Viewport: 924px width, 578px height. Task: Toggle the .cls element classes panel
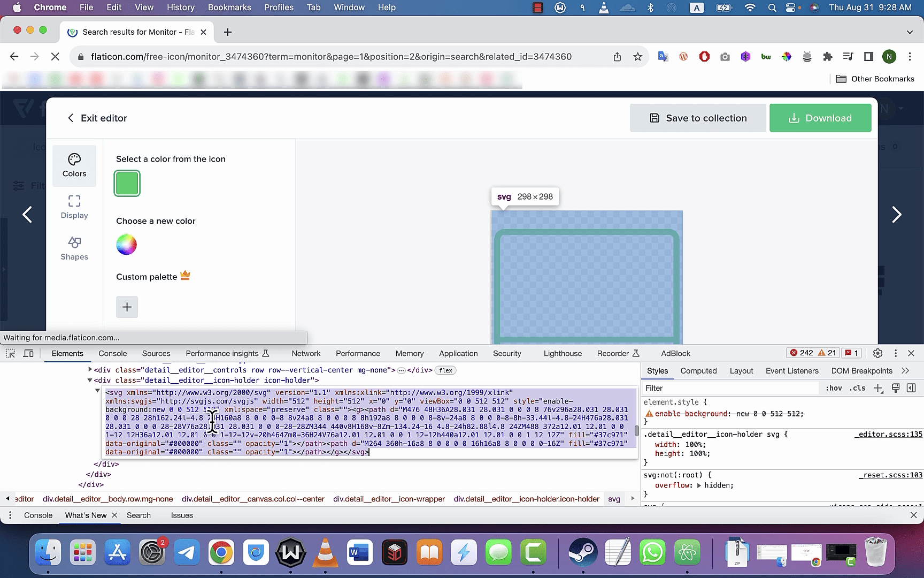click(857, 389)
